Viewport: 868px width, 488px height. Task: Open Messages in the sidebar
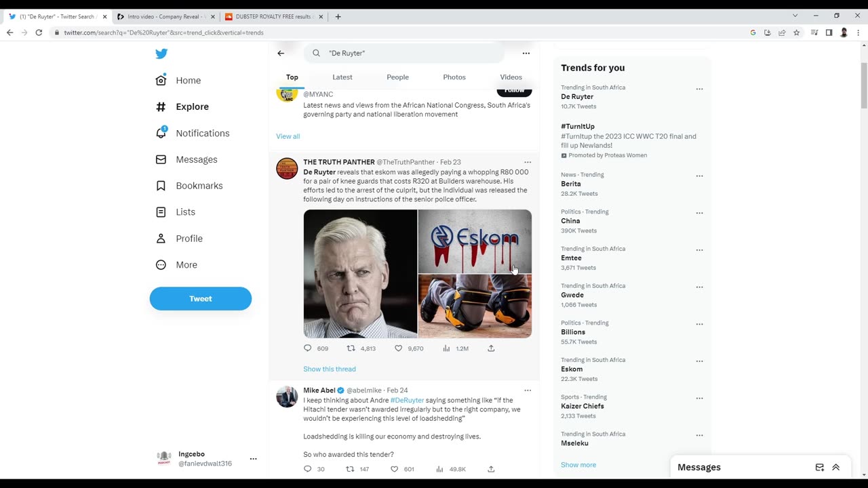click(x=186, y=159)
